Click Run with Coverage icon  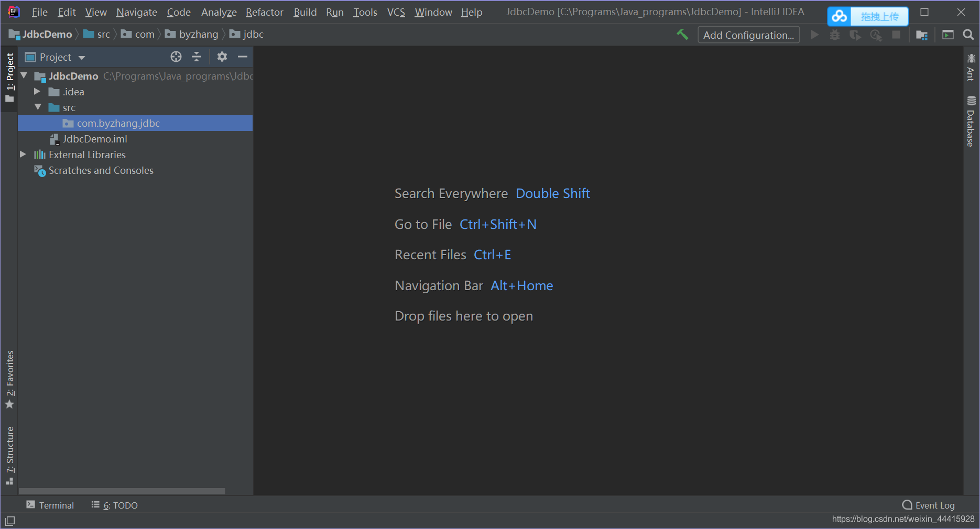click(855, 35)
